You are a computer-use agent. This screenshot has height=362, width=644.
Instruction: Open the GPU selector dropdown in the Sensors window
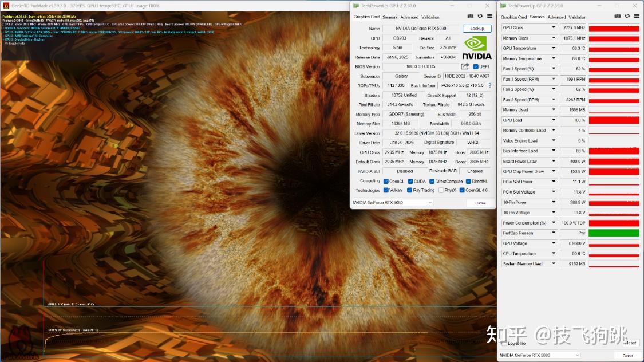tap(540, 355)
